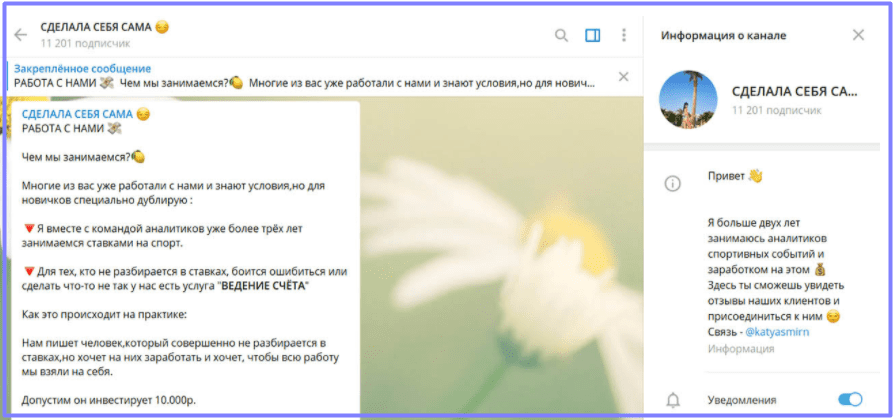Click the 11 201 подписчик count in header
893x420 pixels.
pos(85,43)
